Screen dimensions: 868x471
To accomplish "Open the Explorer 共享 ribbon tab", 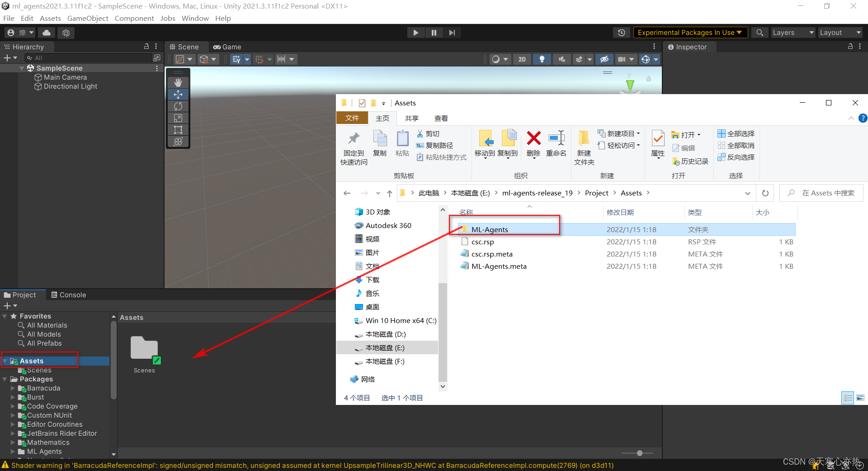I will click(412, 118).
